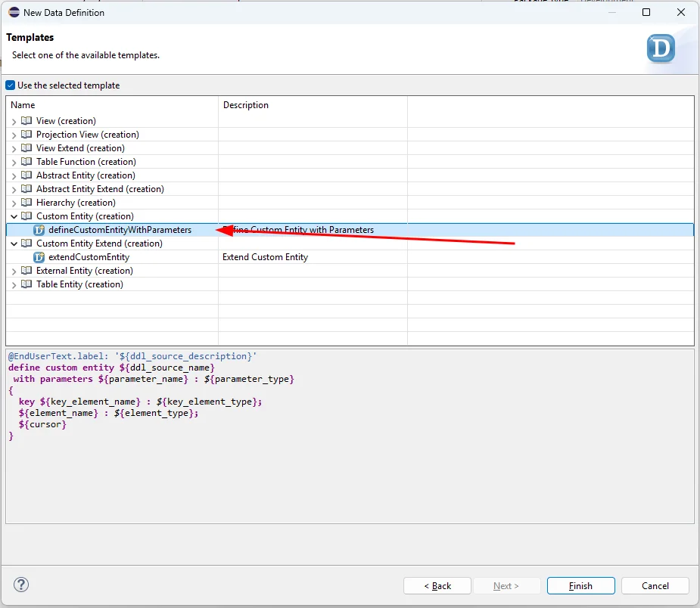700x608 pixels.
Task: Select Table Function (creation) label
Action: tap(86, 162)
